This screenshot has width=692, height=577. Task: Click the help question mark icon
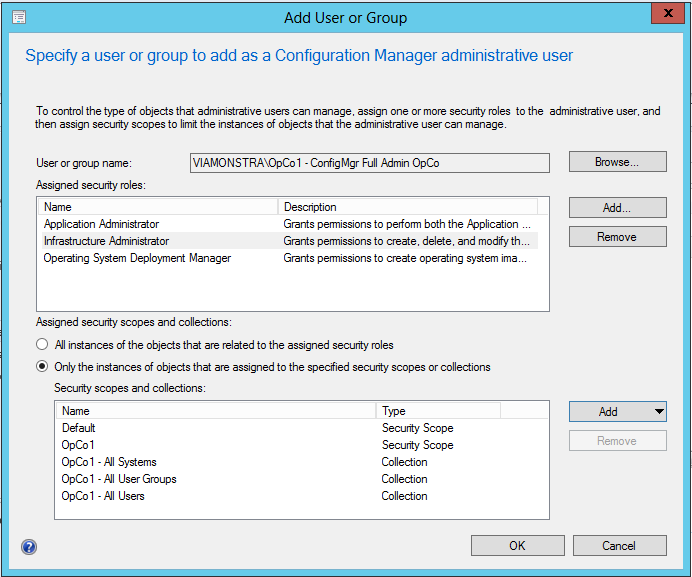pos(29,547)
